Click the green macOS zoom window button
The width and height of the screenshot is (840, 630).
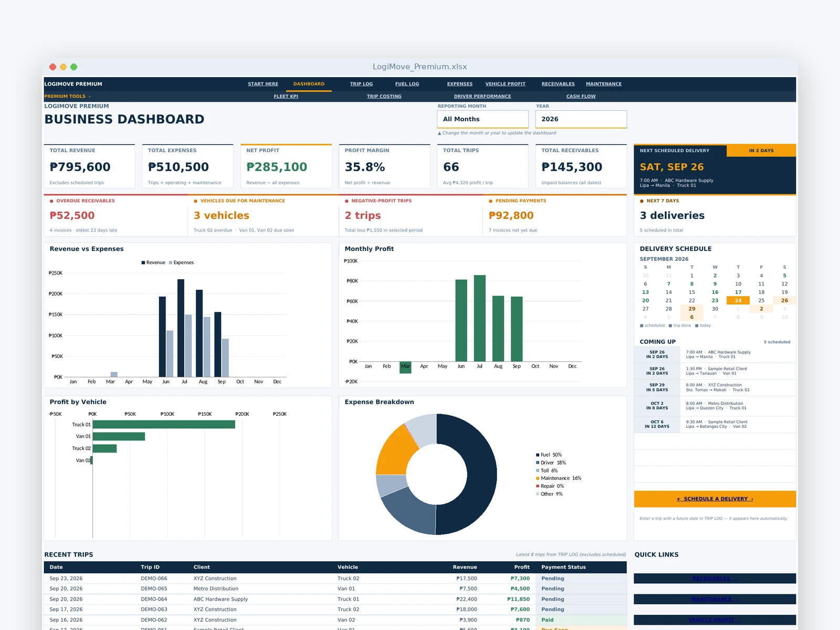pyautogui.click(x=74, y=67)
